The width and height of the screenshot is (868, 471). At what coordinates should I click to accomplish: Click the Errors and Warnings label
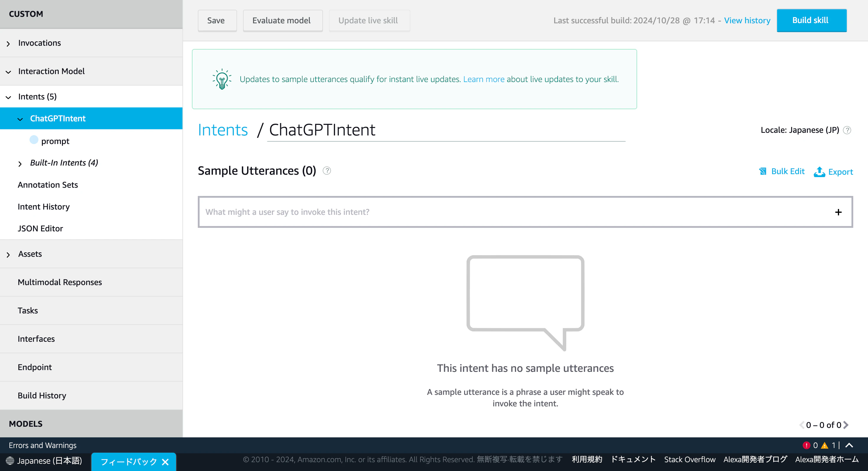point(43,445)
